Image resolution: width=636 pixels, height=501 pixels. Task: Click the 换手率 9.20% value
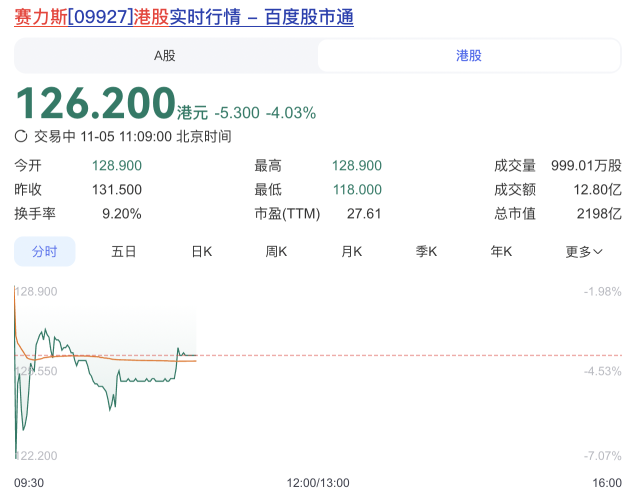pyautogui.click(x=122, y=214)
